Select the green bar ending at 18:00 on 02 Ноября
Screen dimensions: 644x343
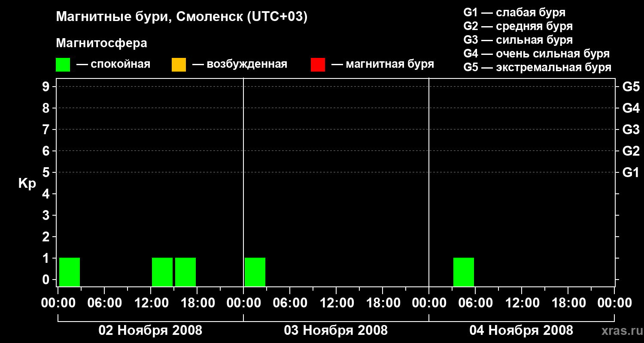185,272
